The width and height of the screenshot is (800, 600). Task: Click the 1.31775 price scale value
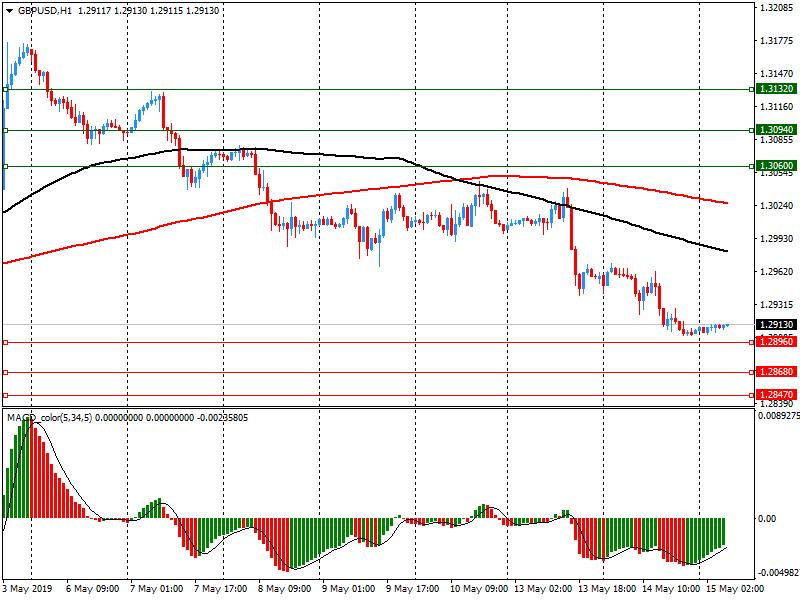tap(777, 41)
